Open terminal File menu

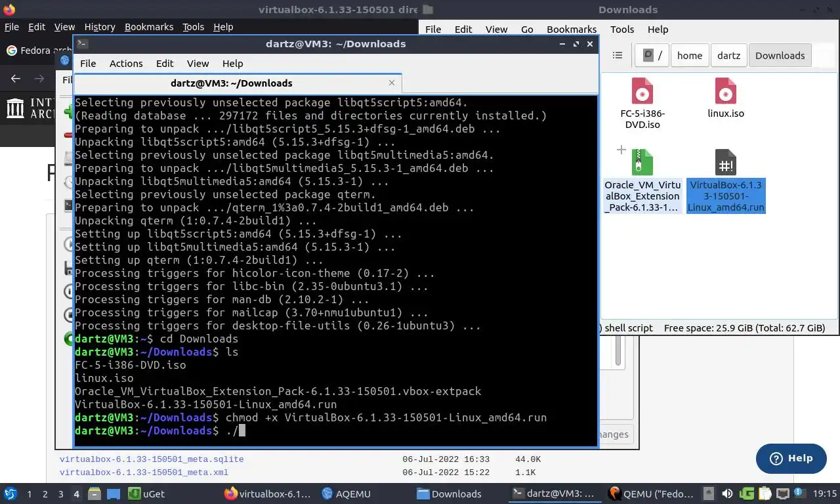88,64
